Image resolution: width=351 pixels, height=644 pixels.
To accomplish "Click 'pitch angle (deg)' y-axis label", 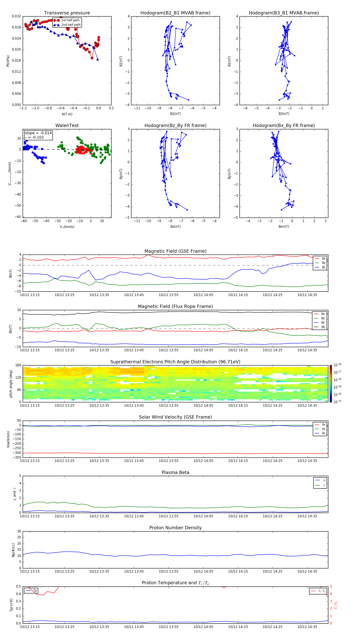I will point(11,384).
